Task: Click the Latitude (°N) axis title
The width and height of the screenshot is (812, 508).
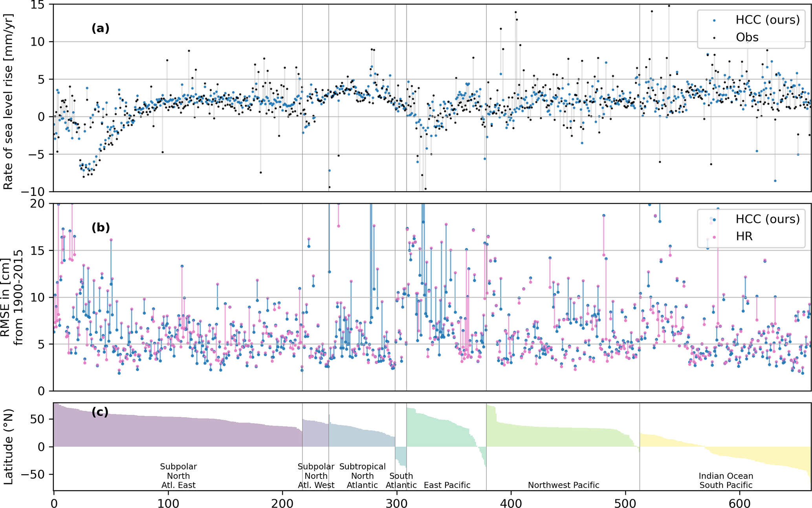Action: (8, 447)
